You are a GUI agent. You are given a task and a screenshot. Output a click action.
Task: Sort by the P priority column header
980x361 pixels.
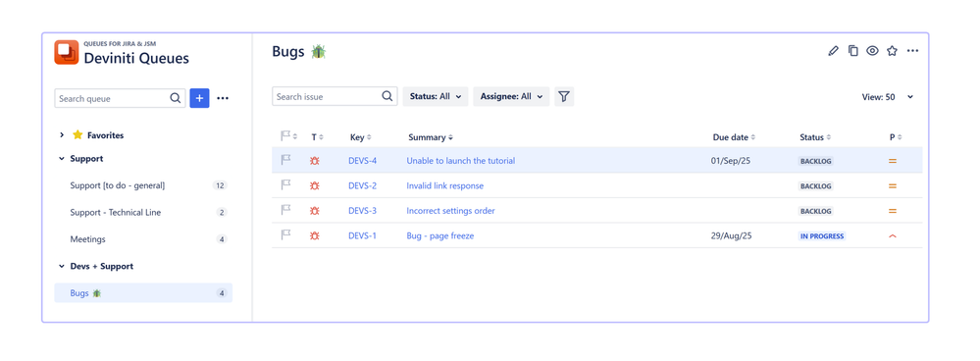click(896, 136)
